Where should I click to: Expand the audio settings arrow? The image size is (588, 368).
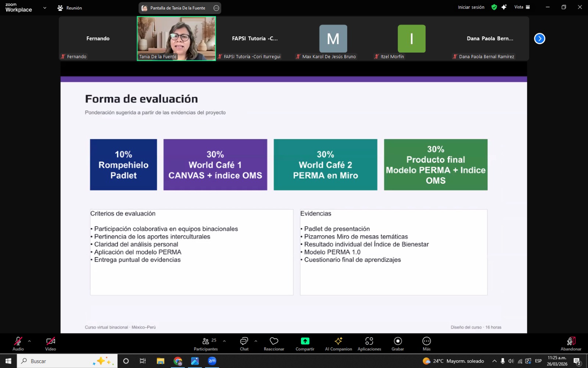(29, 341)
